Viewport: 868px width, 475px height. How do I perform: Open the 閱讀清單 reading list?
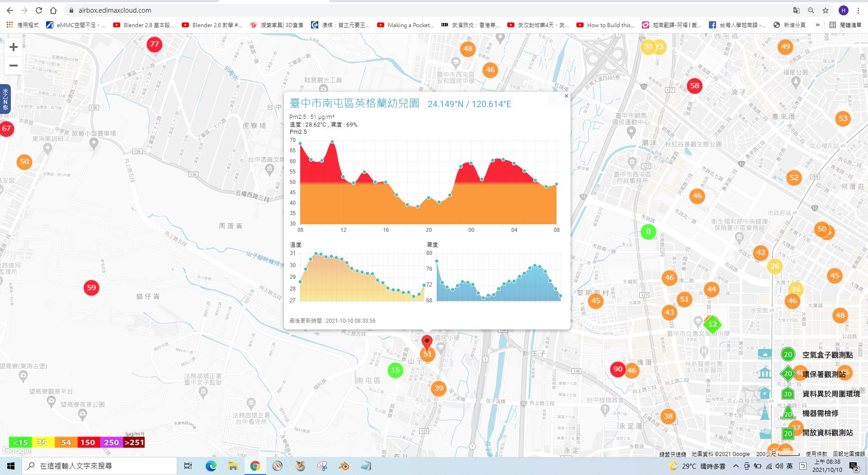[x=845, y=25]
